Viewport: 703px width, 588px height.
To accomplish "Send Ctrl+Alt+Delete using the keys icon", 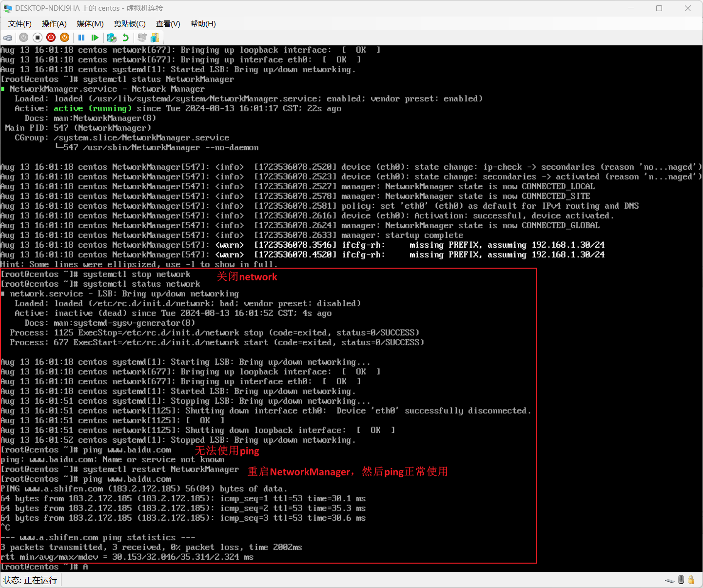I will [x=7, y=38].
